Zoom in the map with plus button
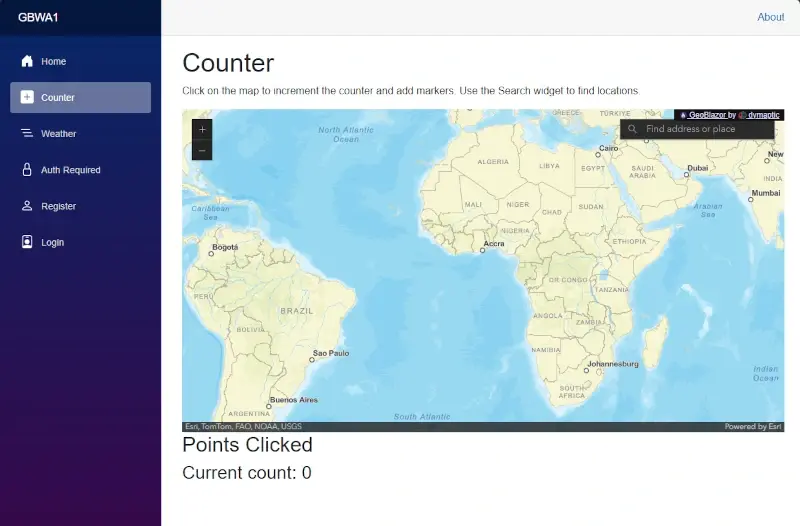 (202, 130)
